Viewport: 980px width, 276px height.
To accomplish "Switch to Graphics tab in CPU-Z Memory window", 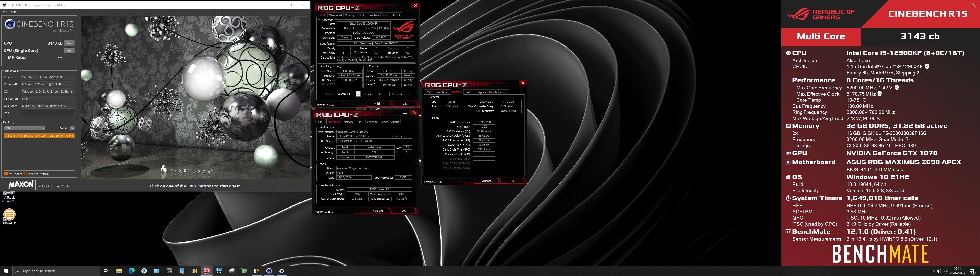I will (x=481, y=92).
